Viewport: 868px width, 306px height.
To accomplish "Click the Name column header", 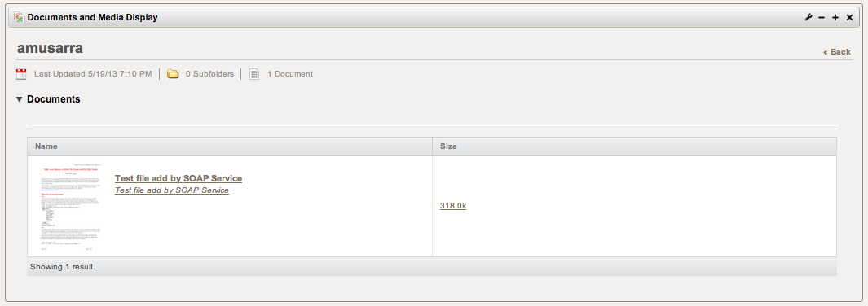I will tap(230, 146).
